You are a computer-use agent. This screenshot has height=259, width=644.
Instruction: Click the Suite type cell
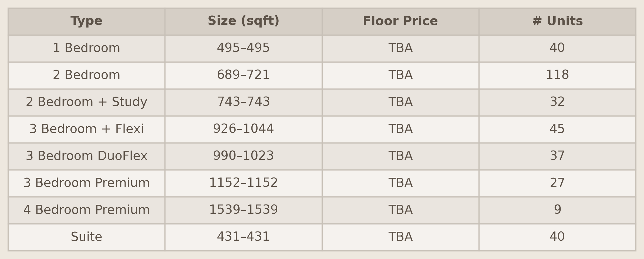point(86,237)
